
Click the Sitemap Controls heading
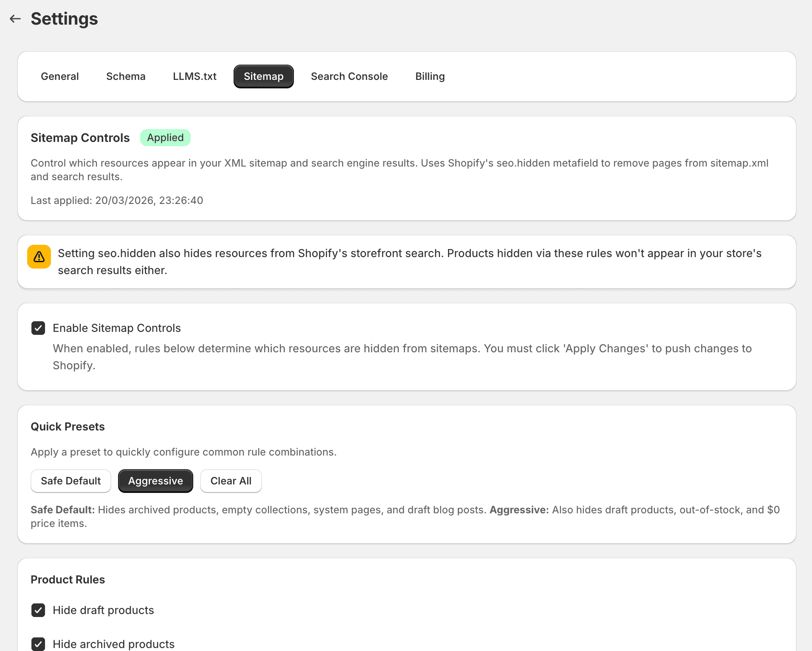[x=80, y=138]
